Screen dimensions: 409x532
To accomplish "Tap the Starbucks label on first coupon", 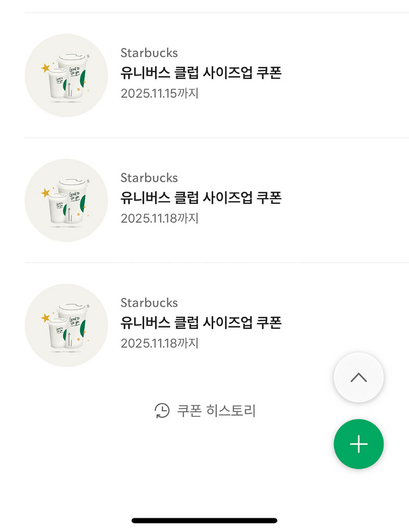I will 149,53.
